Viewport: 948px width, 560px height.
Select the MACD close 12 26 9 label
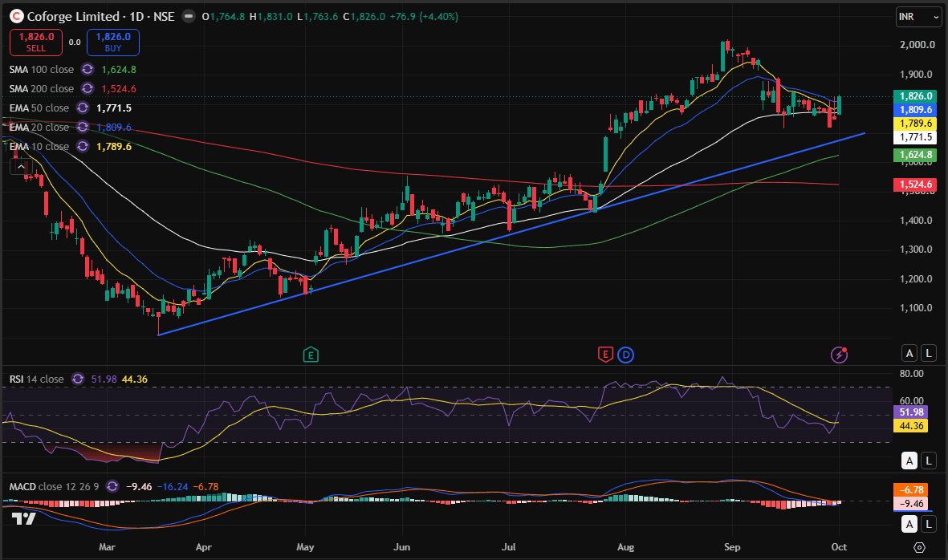pyautogui.click(x=54, y=487)
